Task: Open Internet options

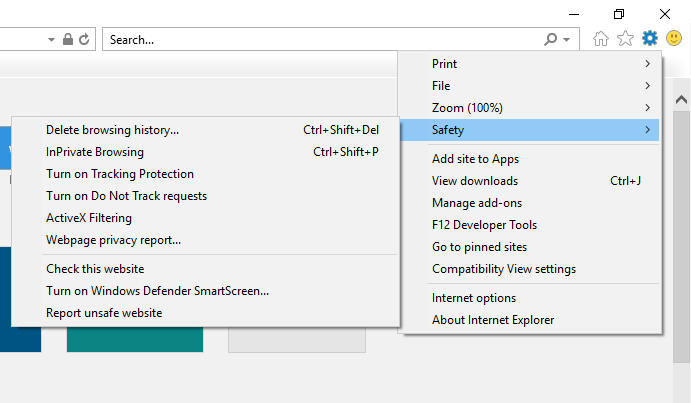Action: pos(530,298)
